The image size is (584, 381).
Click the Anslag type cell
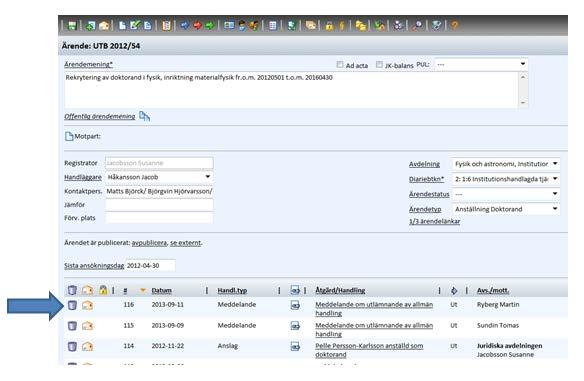click(x=228, y=346)
